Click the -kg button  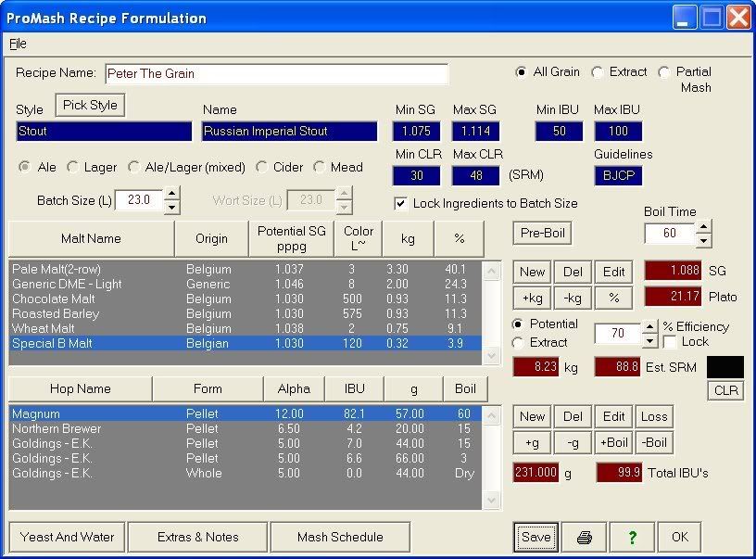click(573, 299)
